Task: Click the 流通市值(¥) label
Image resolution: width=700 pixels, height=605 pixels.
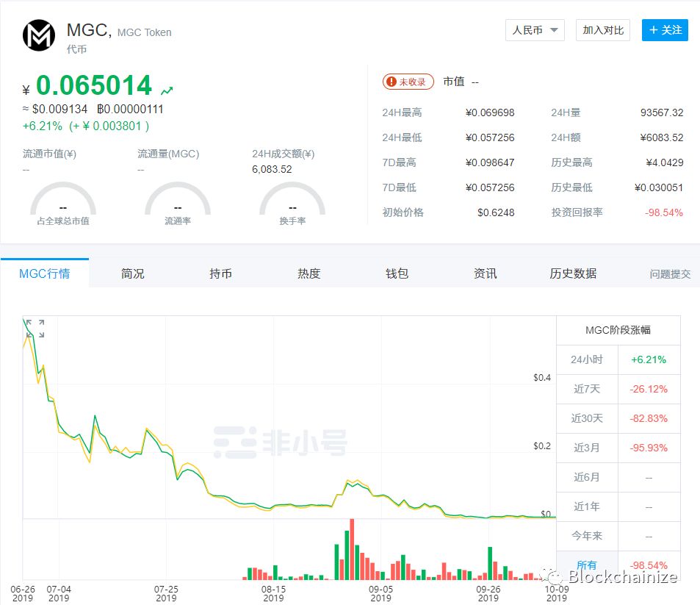Action: [49, 154]
